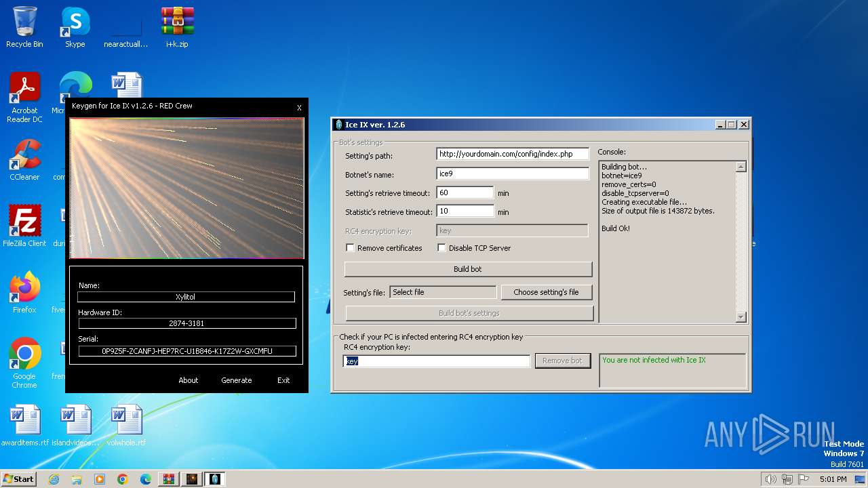Open FileZilla Client desktop shortcut
868x488 pixels.
tap(24, 226)
